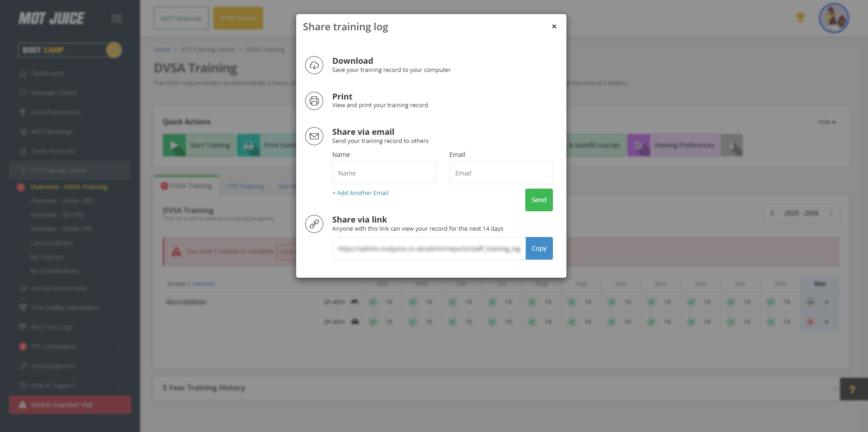Click the hamburger menu icon next to MOT JUICE
The width and height of the screenshot is (868, 432).
tap(116, 18)
